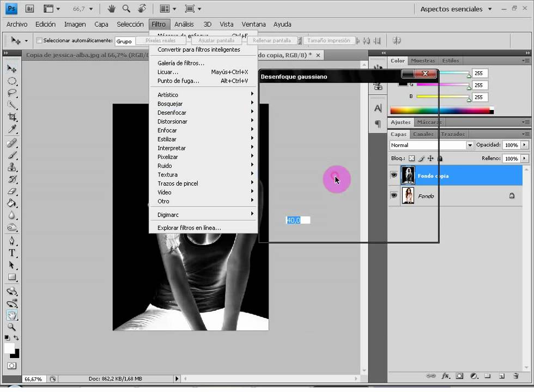Open the Aspectos esenciales workspace dropdown
The image size is (534, 392).
(x=456, y=9)
